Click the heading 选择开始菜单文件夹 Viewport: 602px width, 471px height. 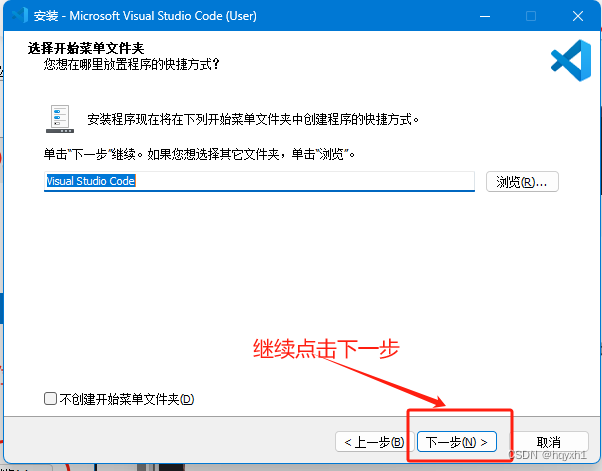(x=86, y=48)
